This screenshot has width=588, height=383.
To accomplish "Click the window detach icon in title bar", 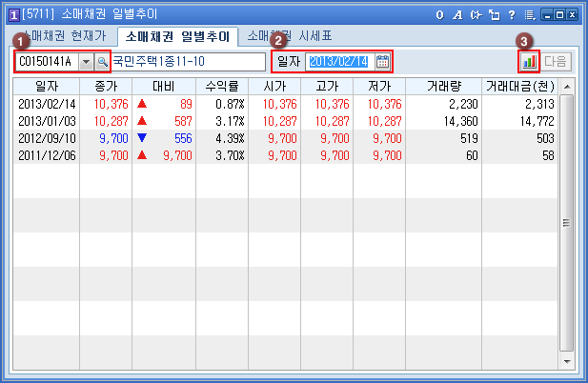I will 493,15.
